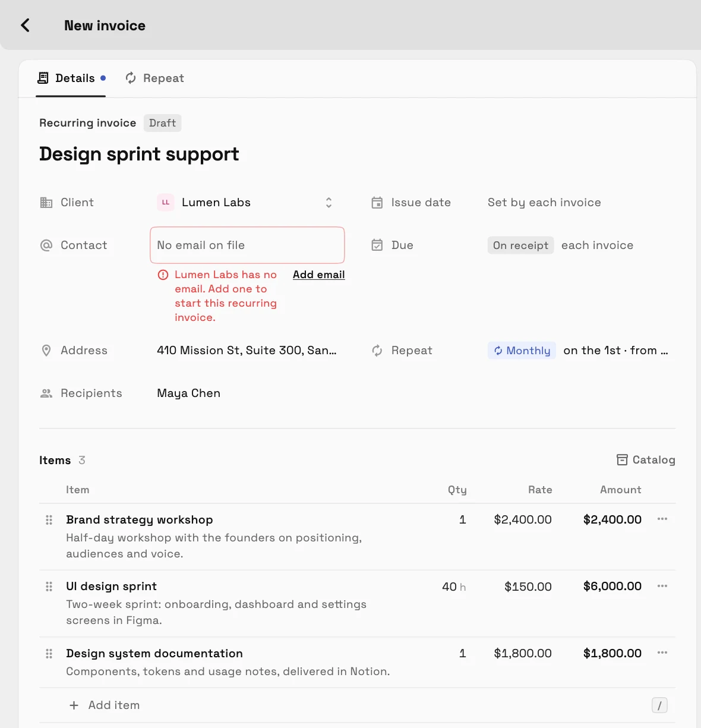Click the Amount column header

pyautogui.click(x=621, y=490)
